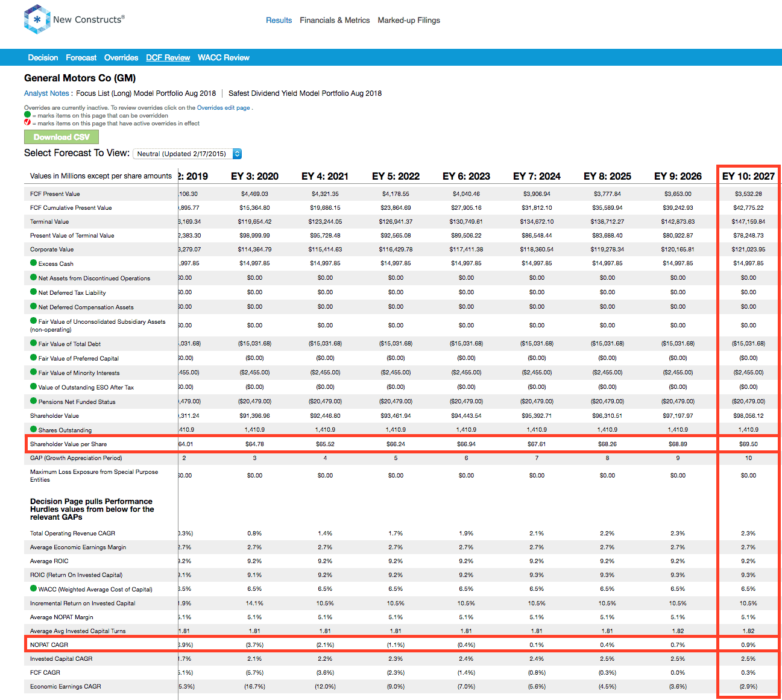The image size is (782, 700).
Task: Select the GAP (Growth Appreciation Period) label
Action: pyautogui.click(x=76, y=458)
